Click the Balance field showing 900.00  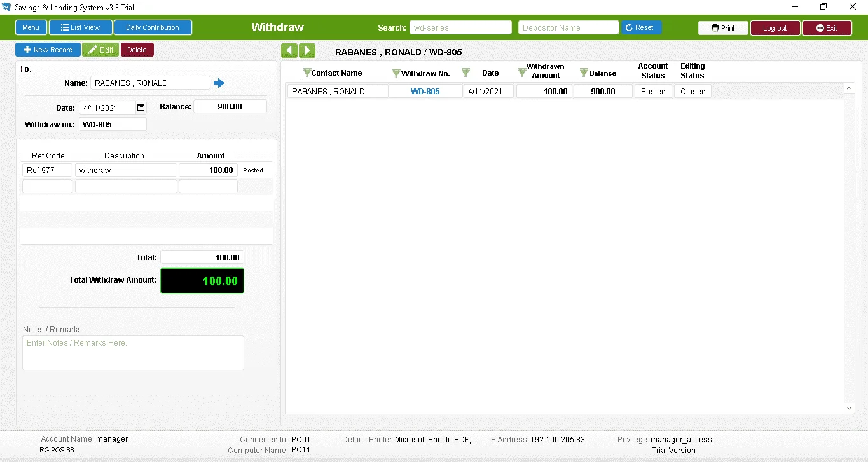(x=230, y=106)
